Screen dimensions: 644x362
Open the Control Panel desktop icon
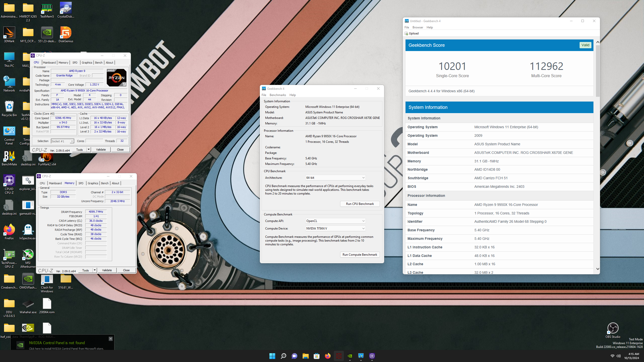pyautogui.click(x=9, y=135)
